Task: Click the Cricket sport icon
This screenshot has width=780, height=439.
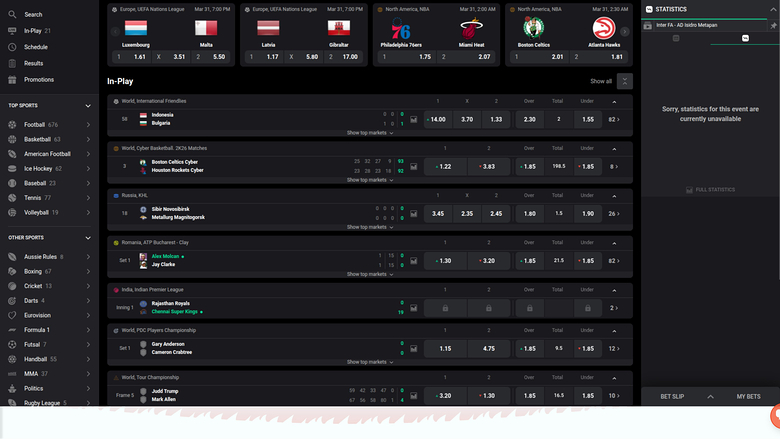Action: coord(12,286)
